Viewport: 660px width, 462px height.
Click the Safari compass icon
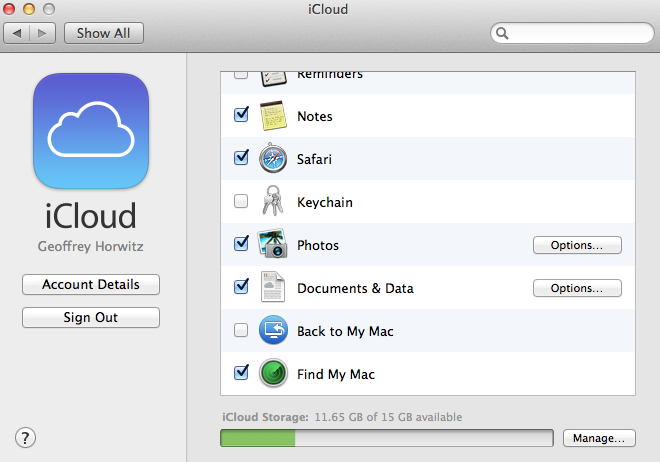tap(273, 159)
